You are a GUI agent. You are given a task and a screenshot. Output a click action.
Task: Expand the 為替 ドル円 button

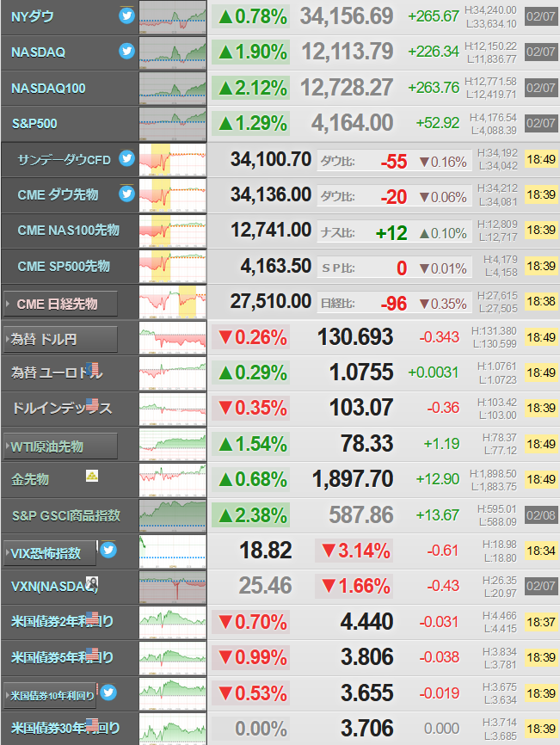60,339
